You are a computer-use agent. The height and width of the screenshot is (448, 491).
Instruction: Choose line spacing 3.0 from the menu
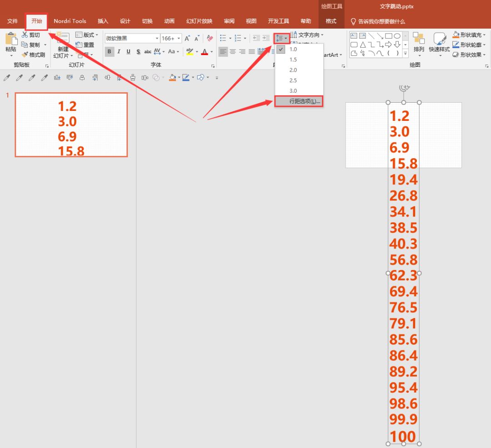299,90
